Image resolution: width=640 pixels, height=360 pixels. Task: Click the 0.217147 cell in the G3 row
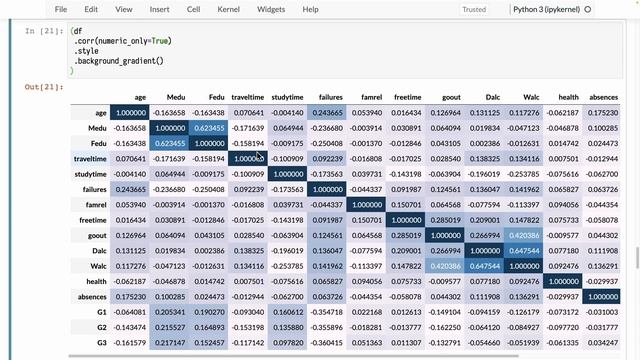tap(169, 343)
